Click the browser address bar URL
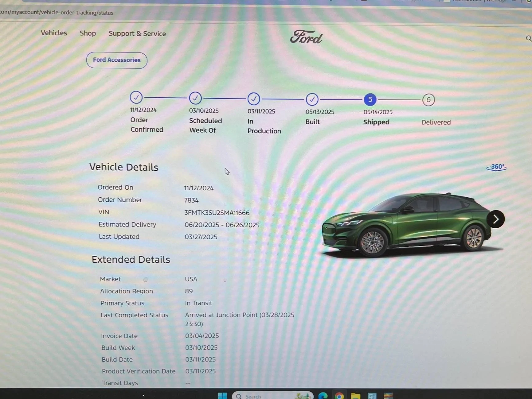The image size is (532, 399). (57, 13)
